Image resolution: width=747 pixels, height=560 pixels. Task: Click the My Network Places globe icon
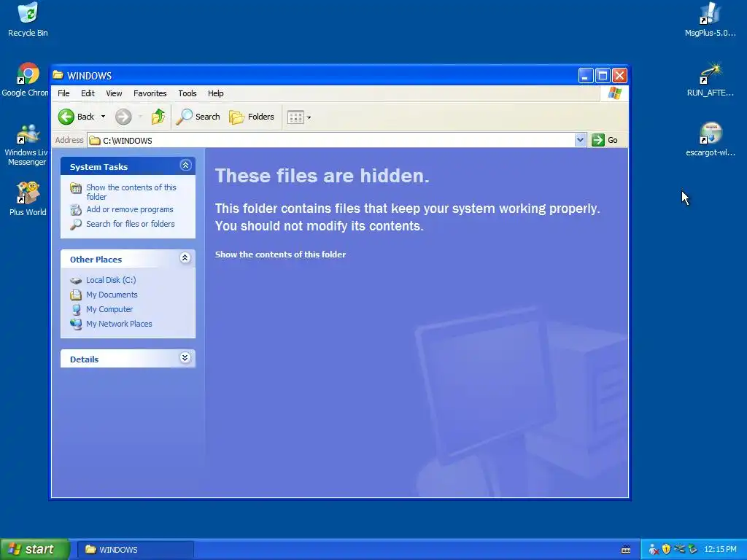coord(76,324)
